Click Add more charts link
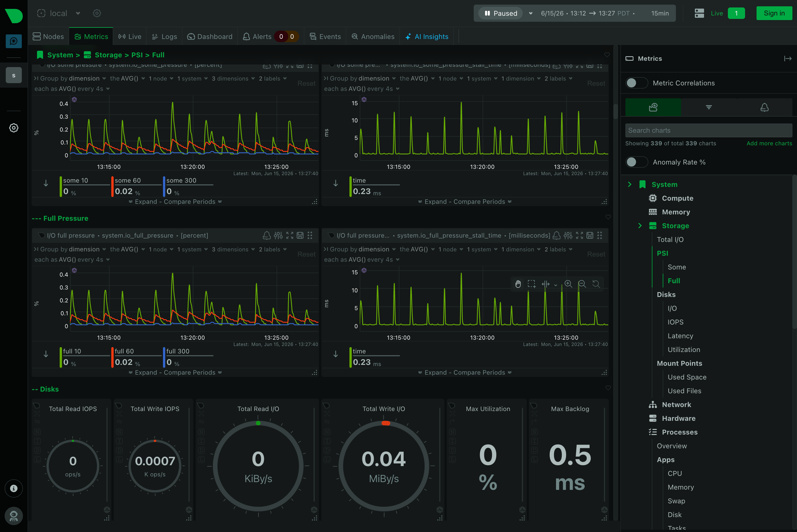 coord(769,144)
